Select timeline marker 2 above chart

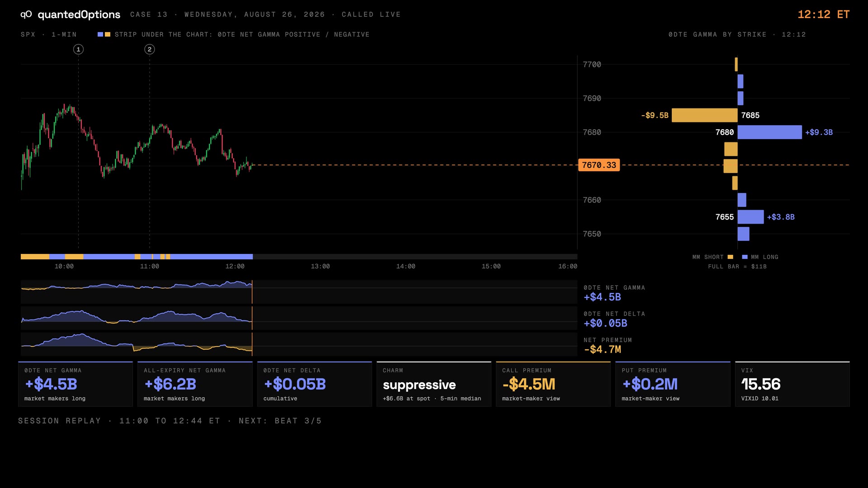coord(150,49)
